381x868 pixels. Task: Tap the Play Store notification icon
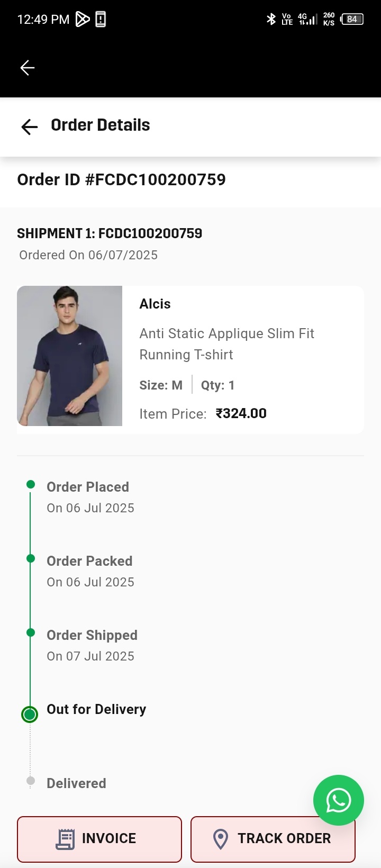(83, 20)
